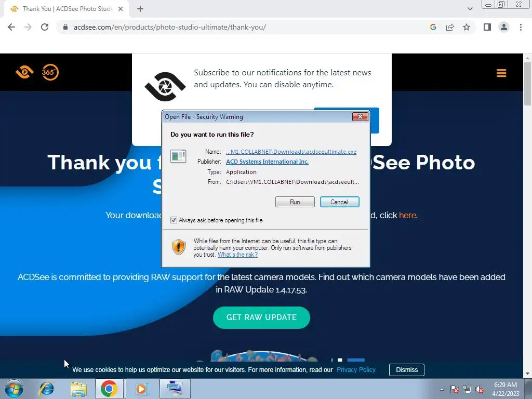
Task: Reload the ACDSee thank-you page
Action: pyautogui.click(x=45, y=27)
